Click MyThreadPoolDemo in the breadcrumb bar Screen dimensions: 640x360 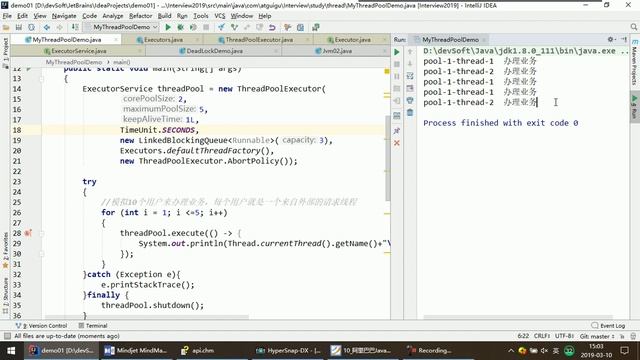pyautogui.click(x=73, y=62)
